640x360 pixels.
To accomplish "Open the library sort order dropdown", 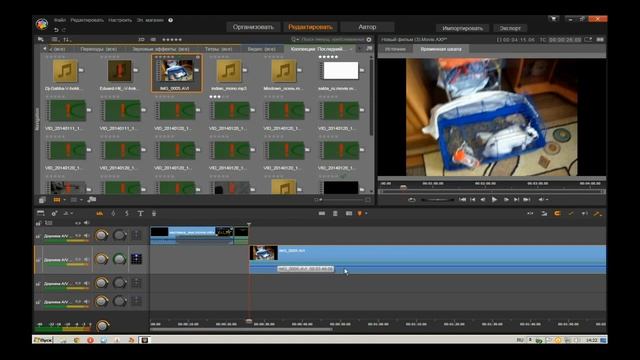I will (67, 40).
